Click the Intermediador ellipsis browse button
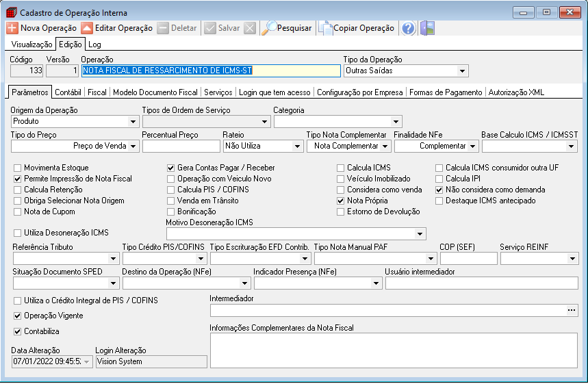The image size is (588, 384). pos(572,310)
